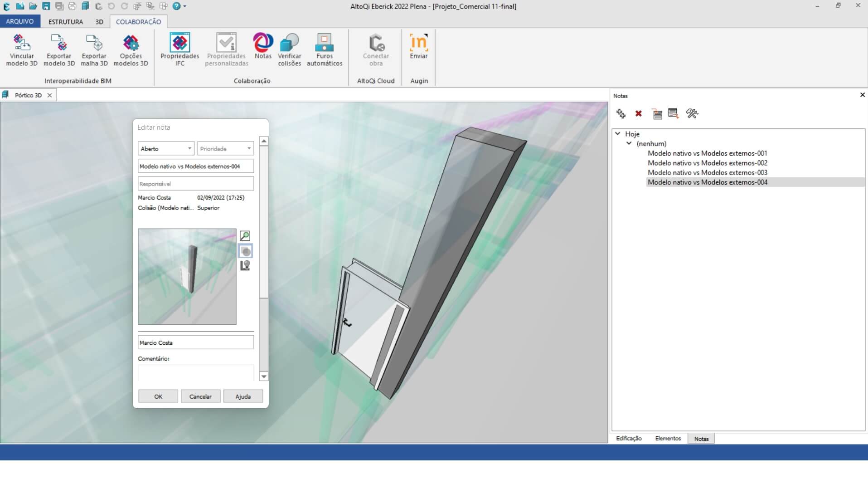
Task: Click Exportar modelo 3D
Action: click(x=59, y=50)
